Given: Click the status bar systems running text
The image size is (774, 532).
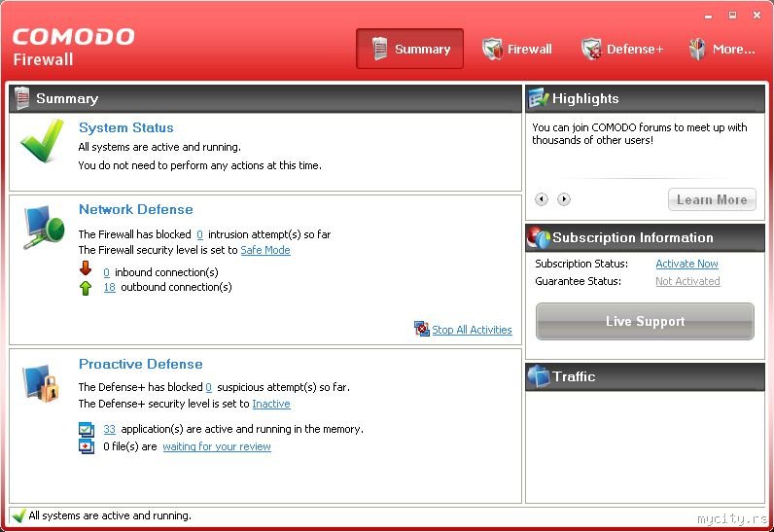Looking at the screenshot, I should (110, 515).
